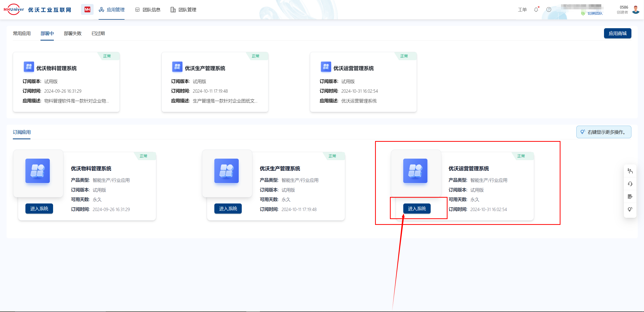Open the 工单 link in header
The image size is (644, 312).
pyautogui.click(x=522, y=10)
